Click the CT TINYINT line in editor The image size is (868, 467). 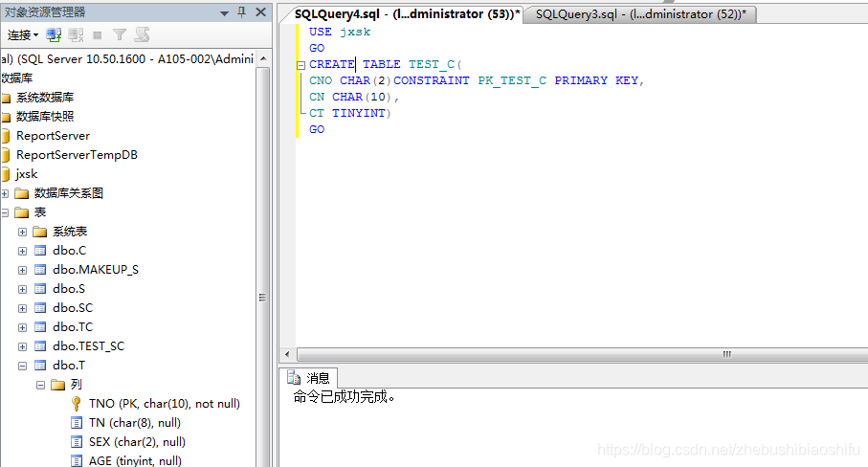coord(350,114)
